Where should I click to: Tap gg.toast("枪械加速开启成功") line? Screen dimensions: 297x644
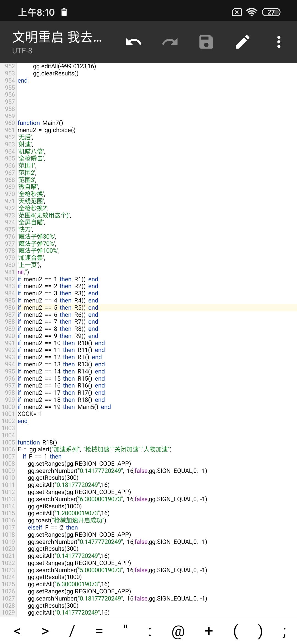[x=67, y=520]
